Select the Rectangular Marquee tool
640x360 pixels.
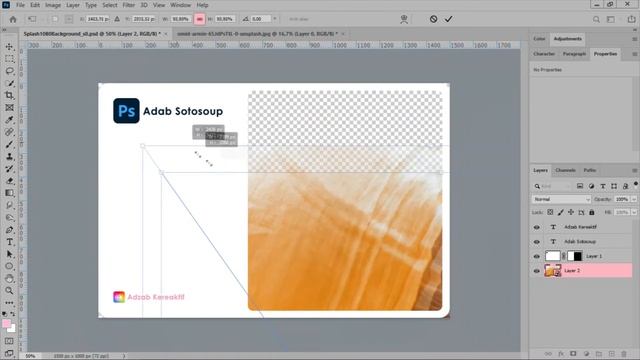coord(9,59)
